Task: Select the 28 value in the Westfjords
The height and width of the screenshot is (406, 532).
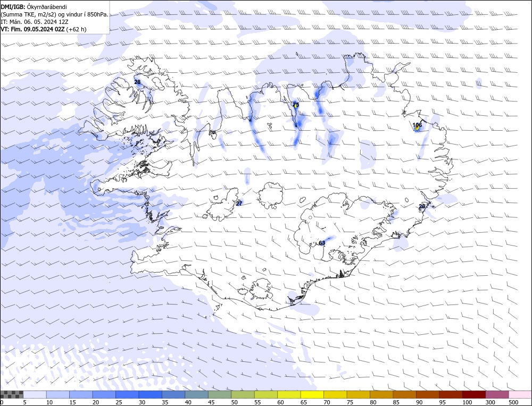Action: tap(137, 82)
